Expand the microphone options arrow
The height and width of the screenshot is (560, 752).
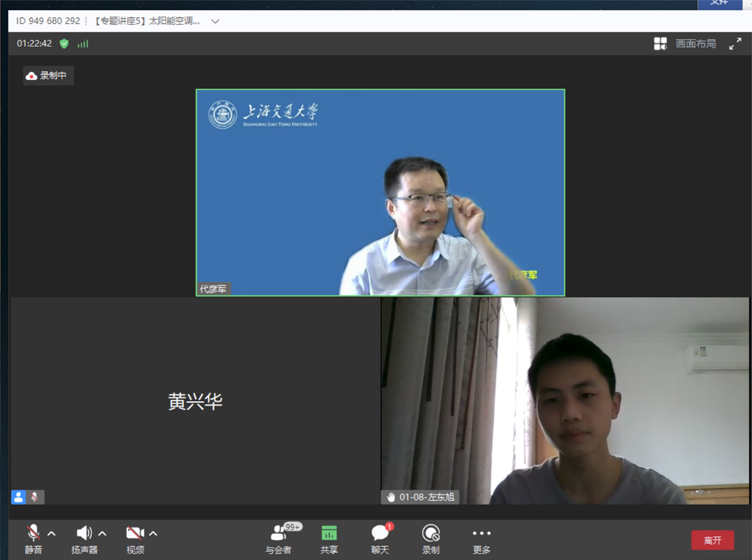tap(51, 534)
